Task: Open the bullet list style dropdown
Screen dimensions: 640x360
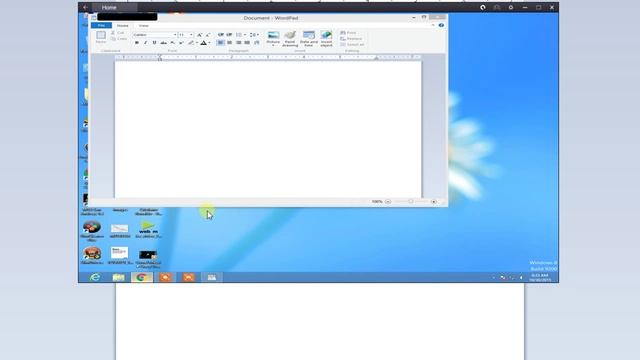Action: click(245, 35)
